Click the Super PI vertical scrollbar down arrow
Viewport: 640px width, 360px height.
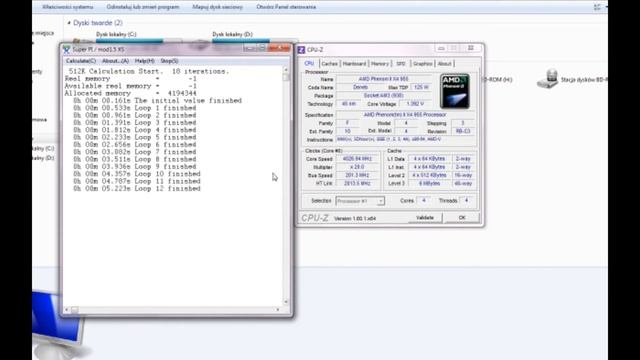(286, 302)
